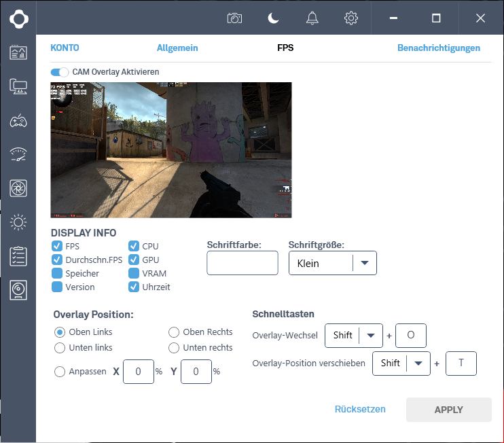Open the overclocking gauge icon in sidebar
This screenshot has width=504, height=443.
click(18, 154)
